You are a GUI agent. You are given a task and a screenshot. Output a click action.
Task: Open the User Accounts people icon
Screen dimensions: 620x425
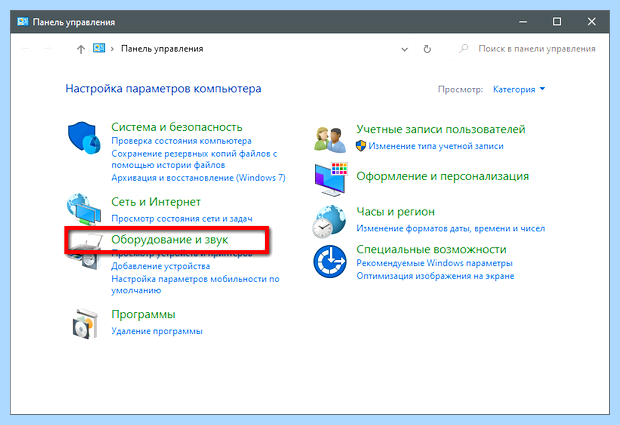329,139
